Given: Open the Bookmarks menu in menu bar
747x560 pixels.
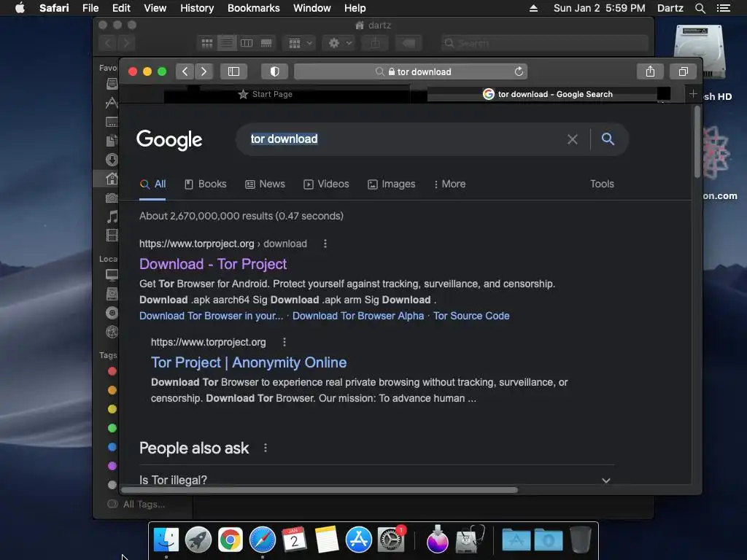Looking at the screenshot, I should 253,8.
